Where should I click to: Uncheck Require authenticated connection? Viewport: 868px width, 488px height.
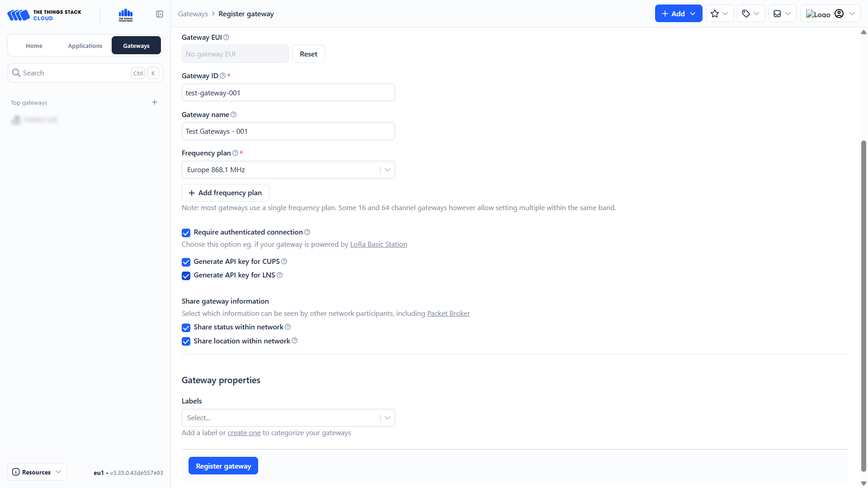(x=186, y=233)
